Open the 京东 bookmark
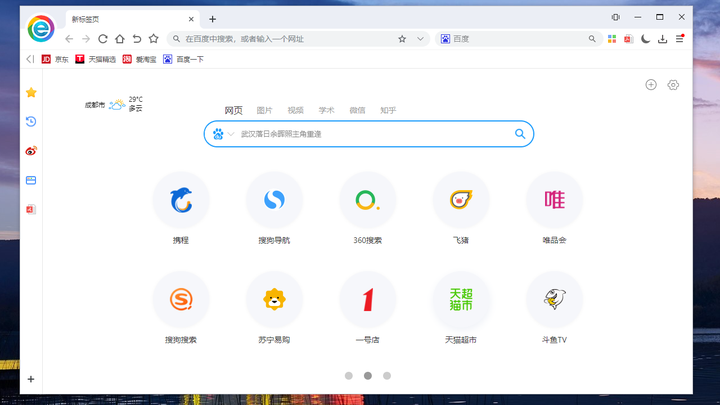This screenshot has width=720, height=405. pyautogui.click(x=55, y=59)
